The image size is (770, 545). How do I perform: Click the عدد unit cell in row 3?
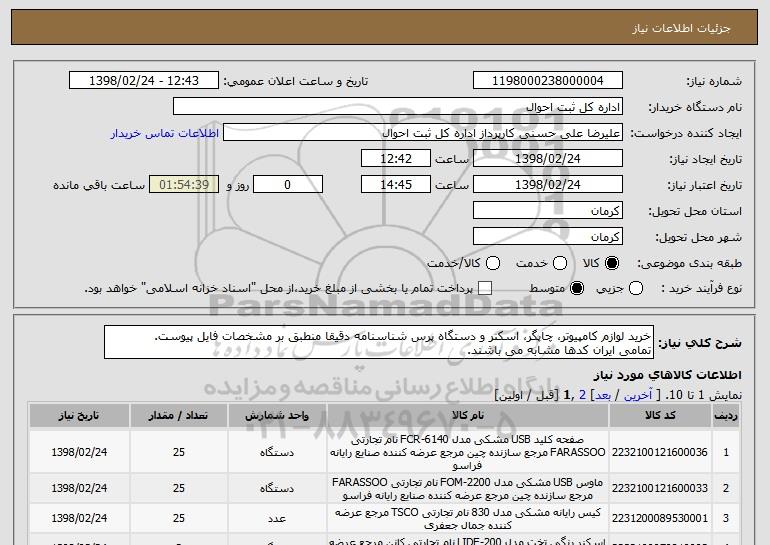[277, 518]
